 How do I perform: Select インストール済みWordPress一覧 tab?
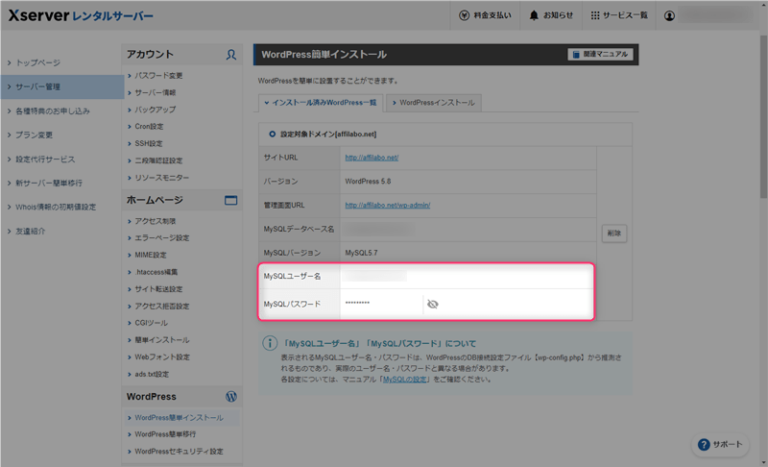[320, 102]
